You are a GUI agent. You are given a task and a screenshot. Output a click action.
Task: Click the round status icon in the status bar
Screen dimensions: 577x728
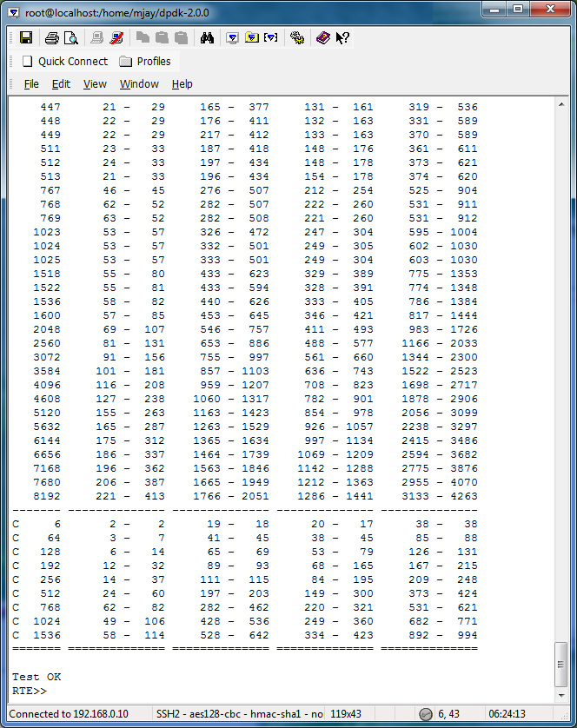(x=425, y=714)
